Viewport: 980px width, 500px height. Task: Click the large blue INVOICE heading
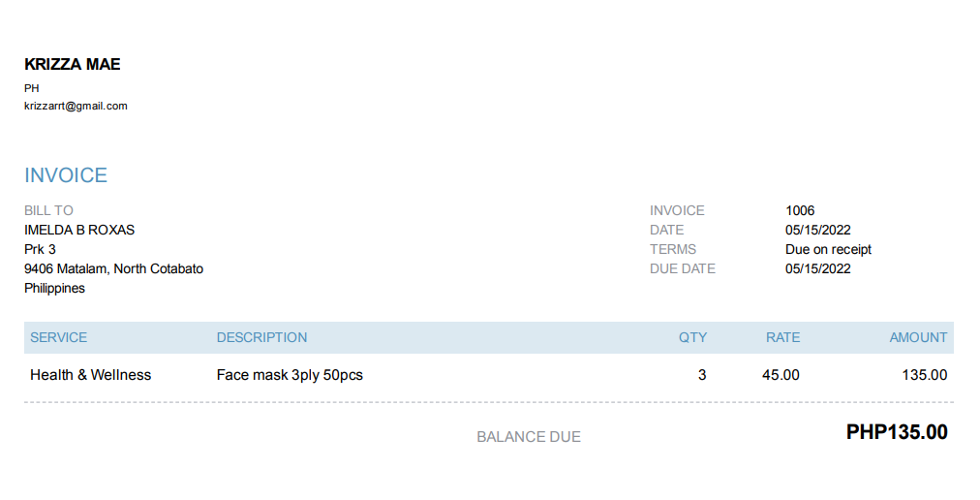[x=66, y=175]
